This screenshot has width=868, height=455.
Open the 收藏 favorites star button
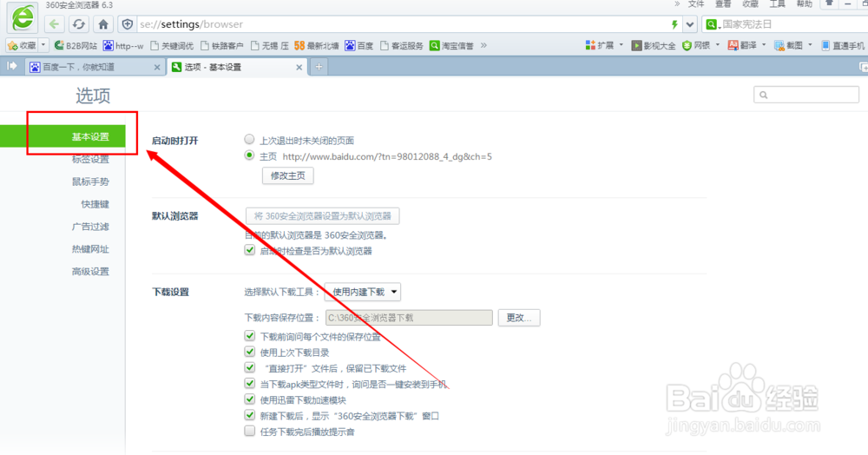(22, 45)
